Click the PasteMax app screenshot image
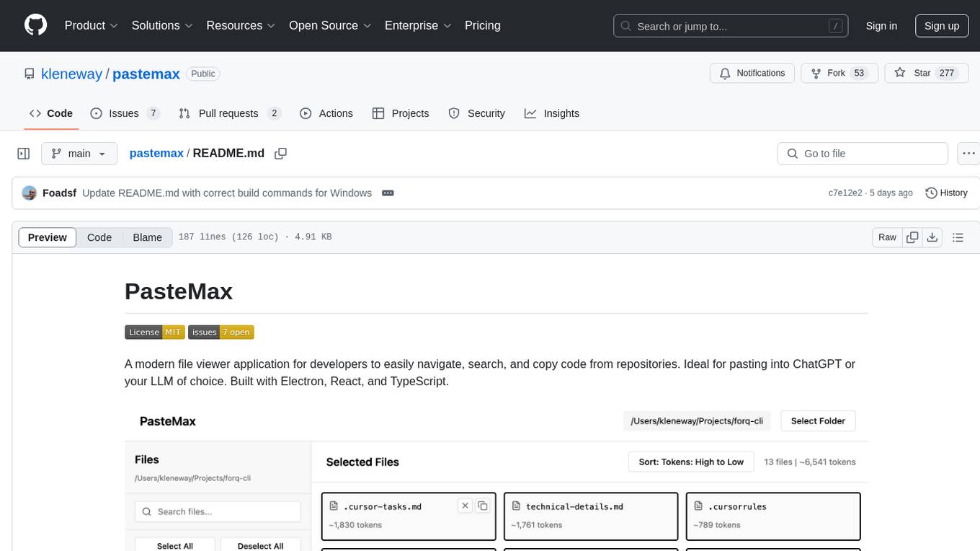Image resolution: width=980 pixels, height=551 pixels. [496, 476]
